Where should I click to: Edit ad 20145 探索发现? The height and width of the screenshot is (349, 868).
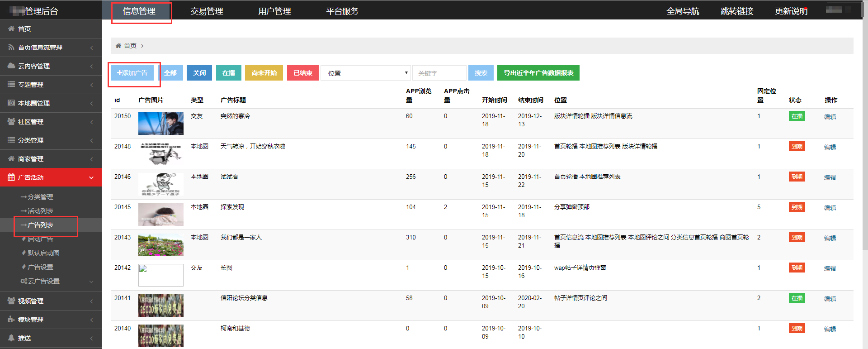(830, 208)
